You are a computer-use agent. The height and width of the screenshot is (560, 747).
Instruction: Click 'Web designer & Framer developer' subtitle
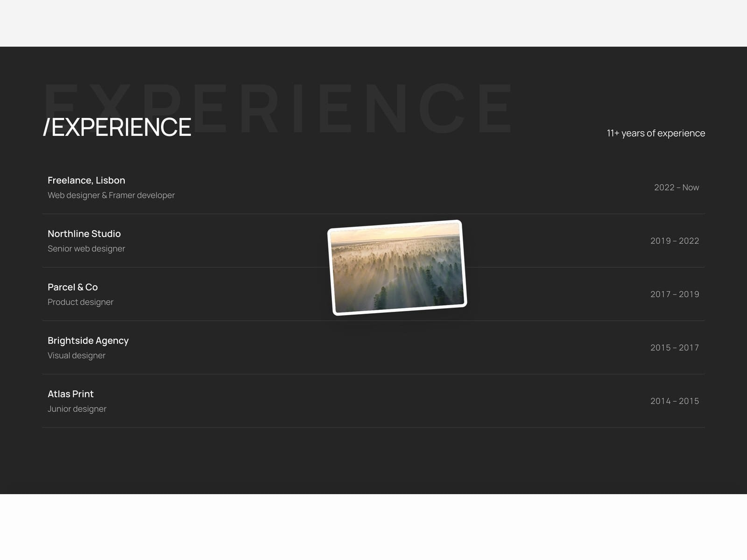tap(111, 195)
